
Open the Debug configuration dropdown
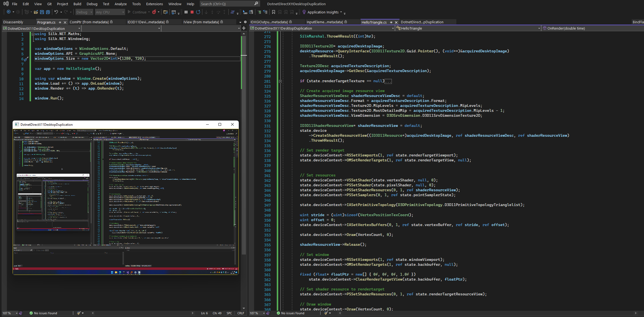(x=84, y=12)
